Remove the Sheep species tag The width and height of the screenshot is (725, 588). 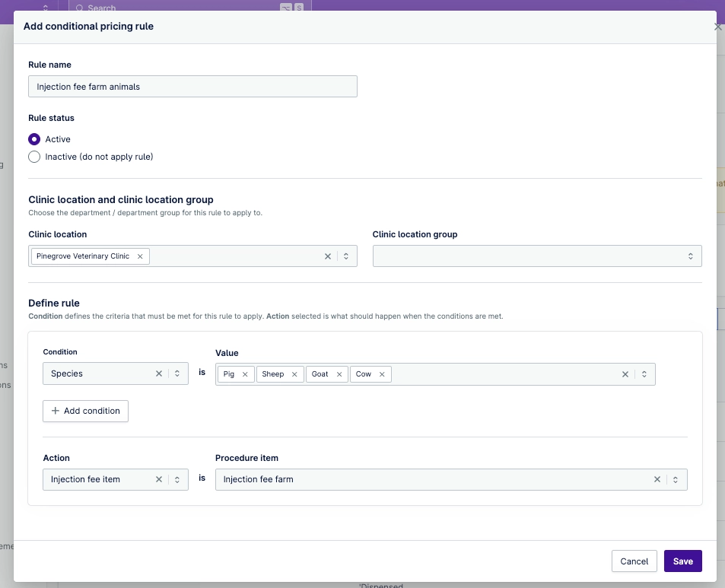(x=294, y=374)
